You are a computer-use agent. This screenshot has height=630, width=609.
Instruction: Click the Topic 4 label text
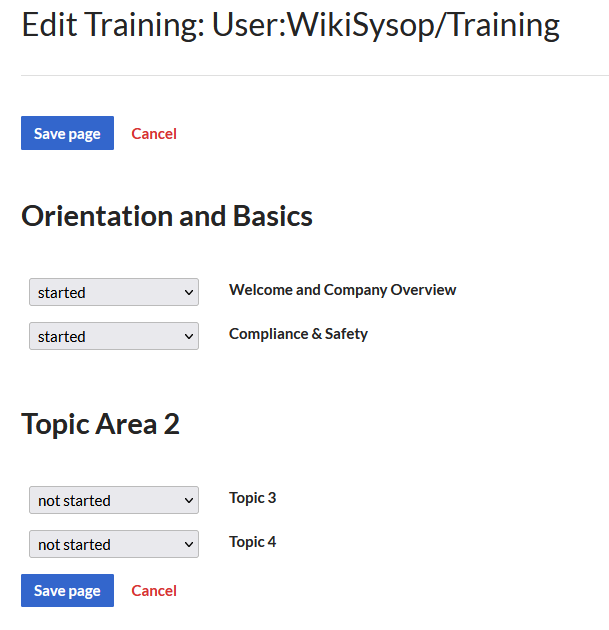click(252, 542)
